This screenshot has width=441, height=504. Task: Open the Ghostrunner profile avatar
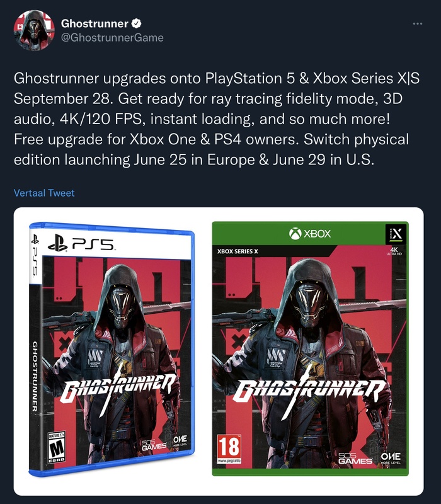34,30
